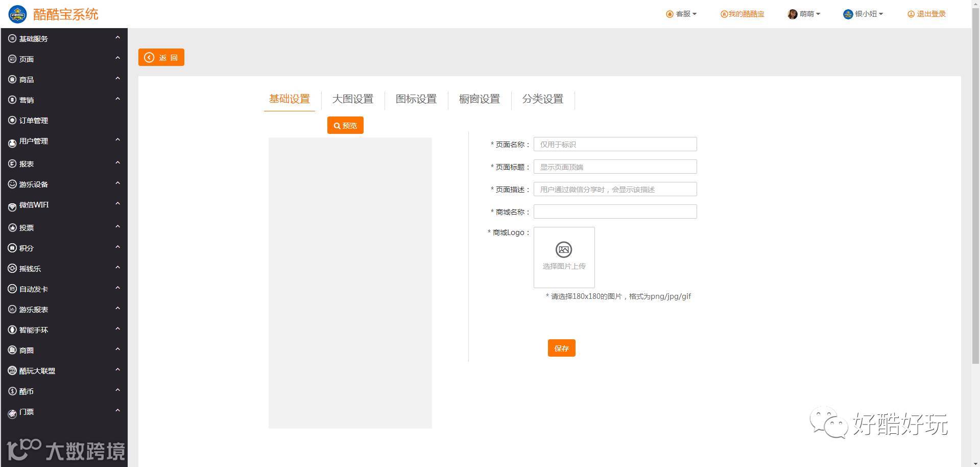980x467 pixels.
Task: Open the 萌萌 account dropdown arrow
Action: click(818, 14)
